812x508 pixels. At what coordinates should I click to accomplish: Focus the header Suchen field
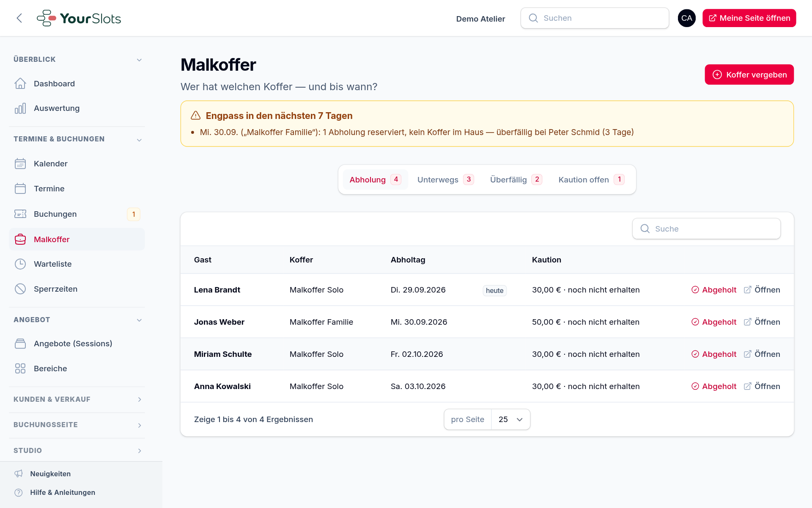coord(595,18)
